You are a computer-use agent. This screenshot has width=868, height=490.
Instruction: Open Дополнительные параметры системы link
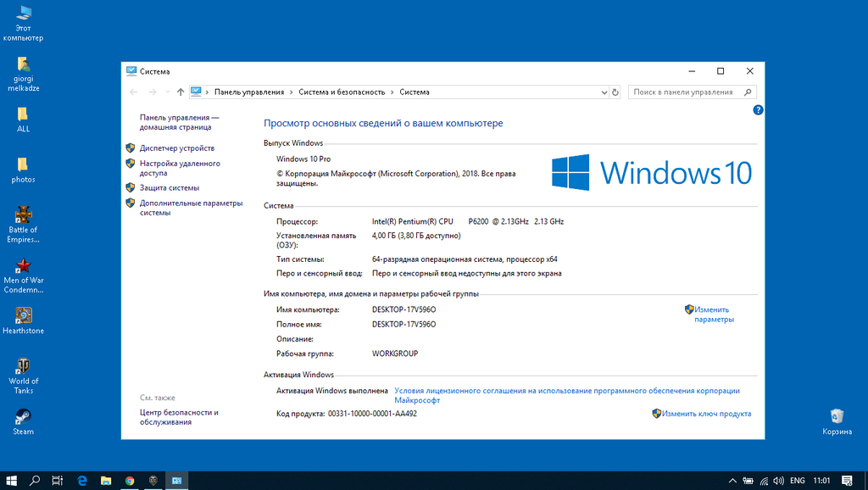tap(191, 209)
